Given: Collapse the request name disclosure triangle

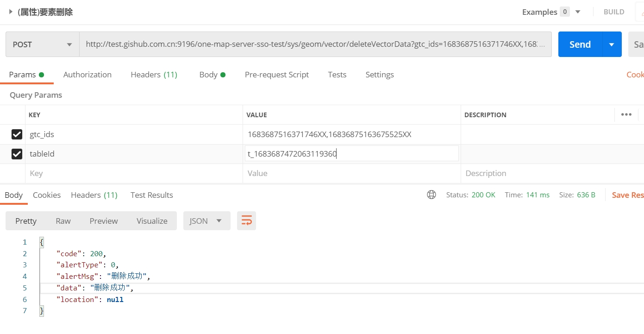Looking at the screenshot, I should click(x=11, y=12).
